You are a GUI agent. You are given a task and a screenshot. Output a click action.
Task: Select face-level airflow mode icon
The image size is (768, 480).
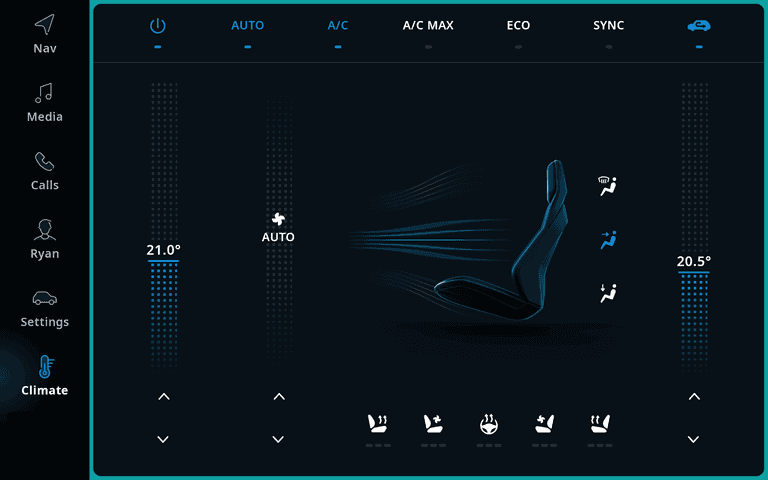[x=608, y=240]
